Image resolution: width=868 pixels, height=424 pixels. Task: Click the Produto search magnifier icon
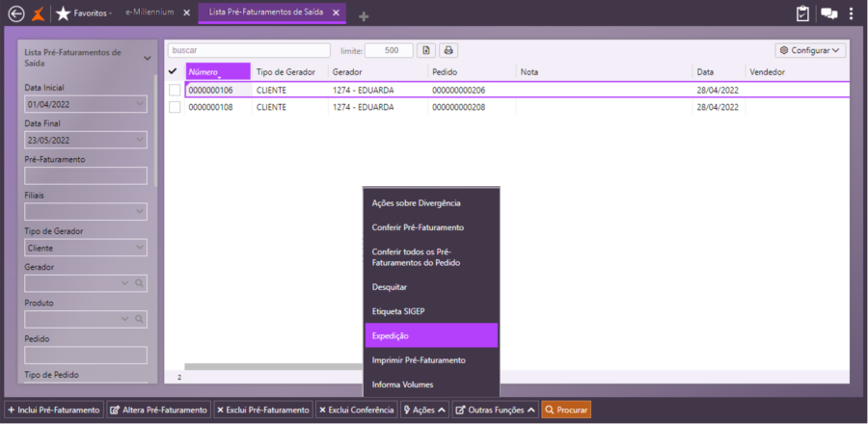tap(139, 319)
